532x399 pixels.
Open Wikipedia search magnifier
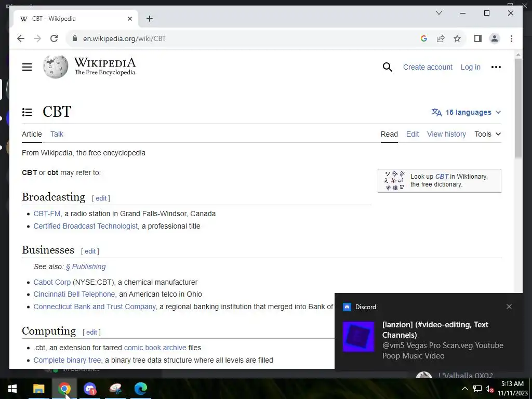[x=387, y=67]
